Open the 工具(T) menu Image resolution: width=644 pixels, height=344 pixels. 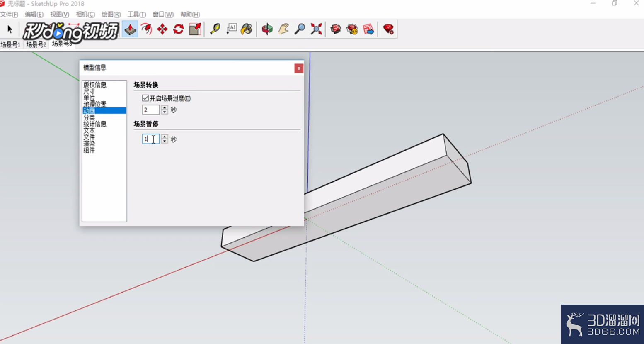coord(137,15)
